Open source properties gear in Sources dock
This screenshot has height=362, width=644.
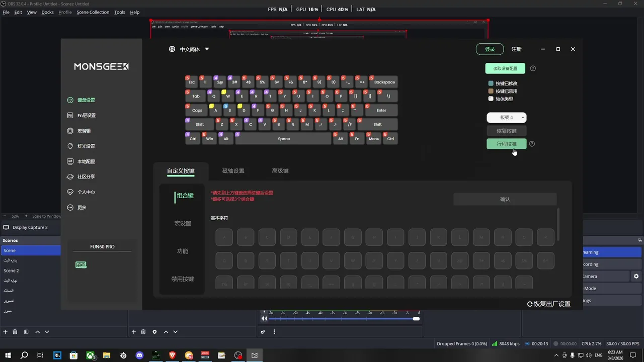point(154,332)
